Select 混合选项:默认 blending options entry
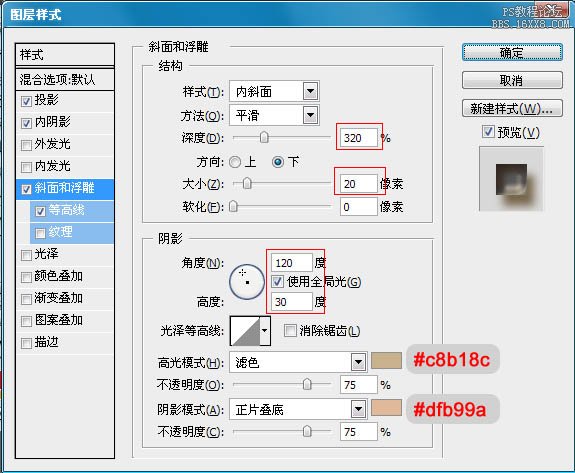Screen dimensions: 575x473 [x=65, y=79]
